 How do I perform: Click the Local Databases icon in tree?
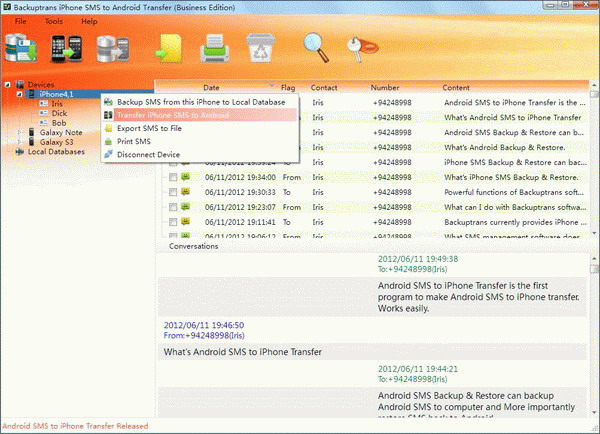tap(20, 152)
